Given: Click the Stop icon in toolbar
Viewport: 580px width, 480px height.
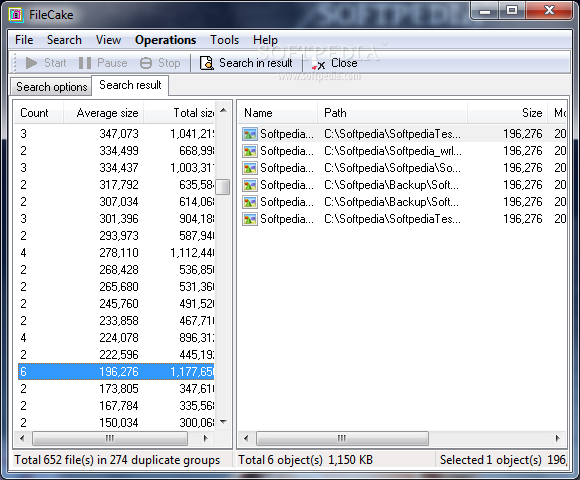Looking at the screenshot, I should tap(146, 63).
